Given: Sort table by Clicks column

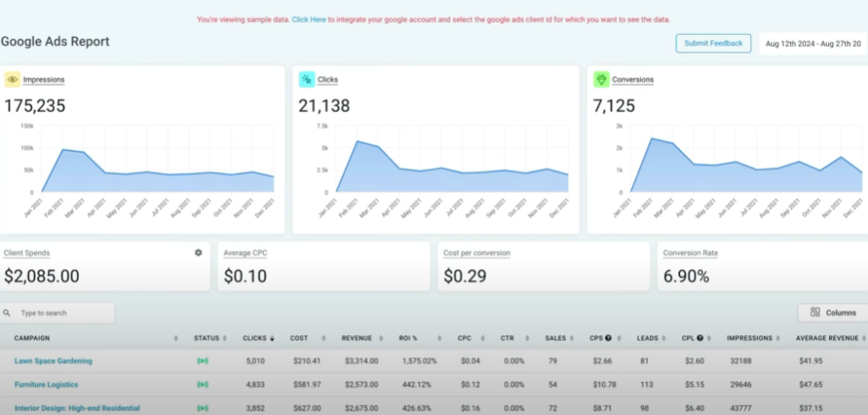Looking at the screenshot, I should (272, 338).
